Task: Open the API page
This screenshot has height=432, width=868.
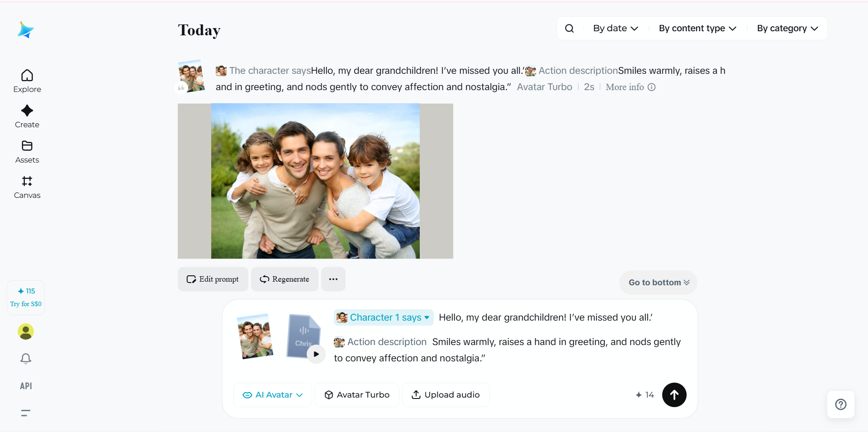Action: point(26,386)
